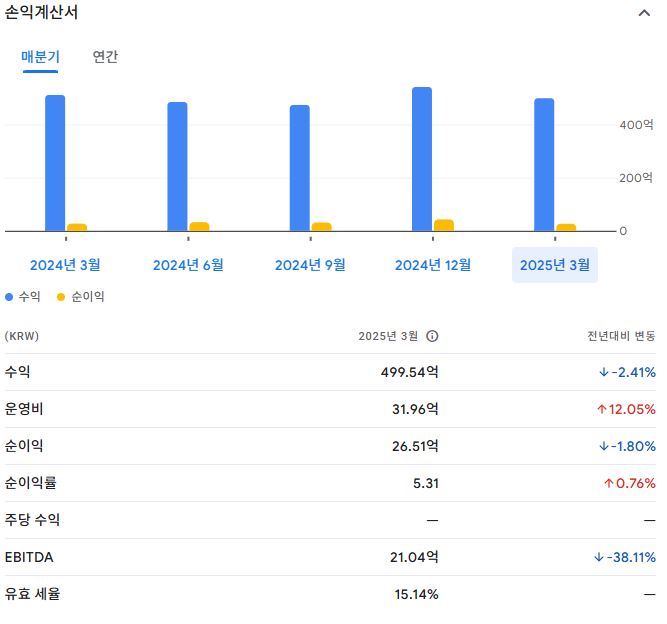Open the info icon next to 2025년 3월
This screenshot has height=624, width=667.
click(x=432, y=336)
